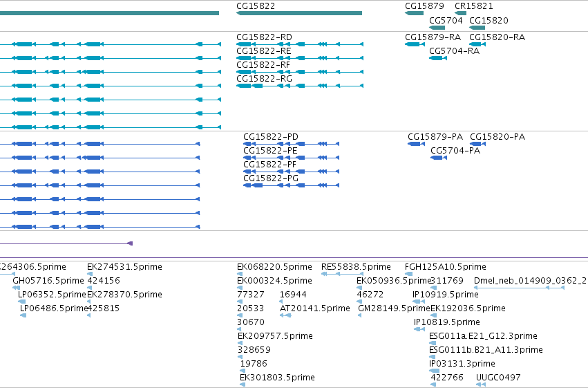Screen dimensions: 588x388
Task: Click Dmel_neb_014909_0362_2 feature label
Action: (530, 281)
